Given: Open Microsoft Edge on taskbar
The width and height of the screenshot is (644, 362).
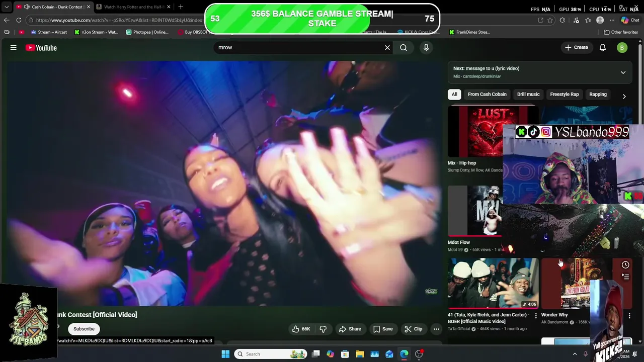Looking at the screenshot, I should 404,354.
